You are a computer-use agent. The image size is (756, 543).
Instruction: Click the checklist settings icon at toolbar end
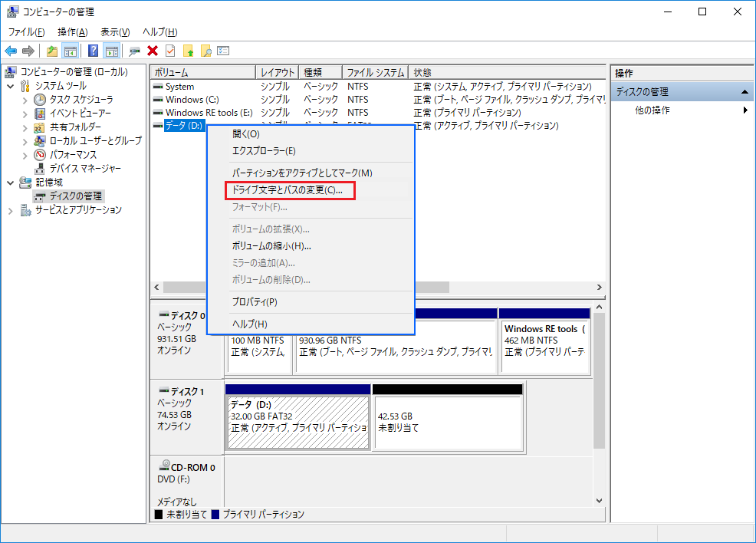click(x=223, y=51)
